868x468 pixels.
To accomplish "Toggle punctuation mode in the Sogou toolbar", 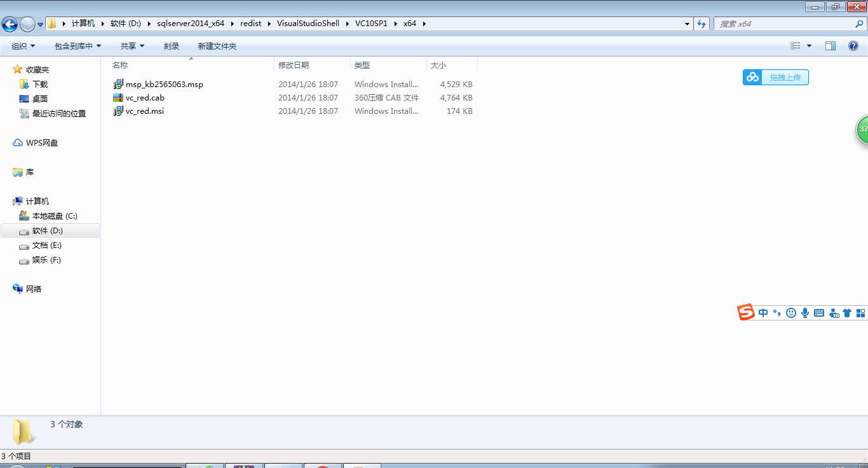I will coord(776,312).
